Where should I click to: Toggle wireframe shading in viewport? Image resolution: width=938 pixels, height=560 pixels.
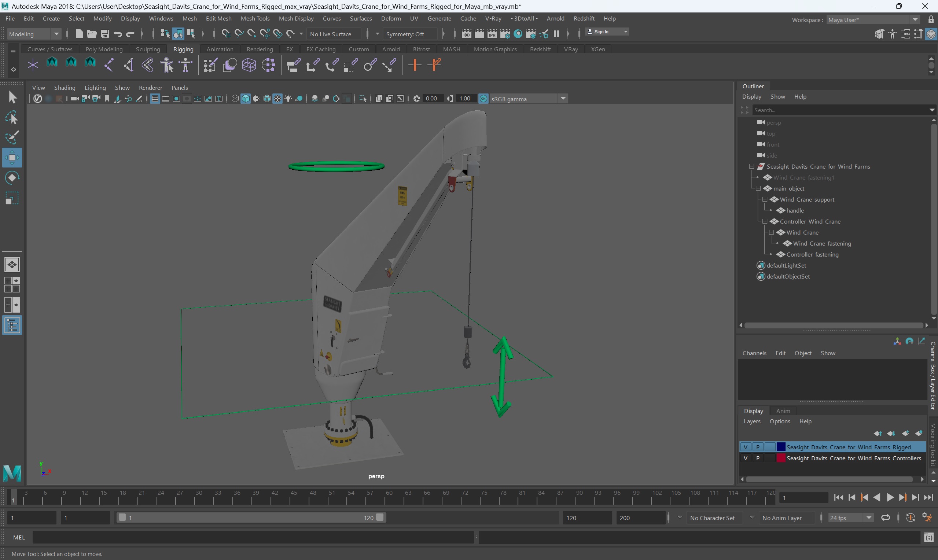tap(235, 99)
